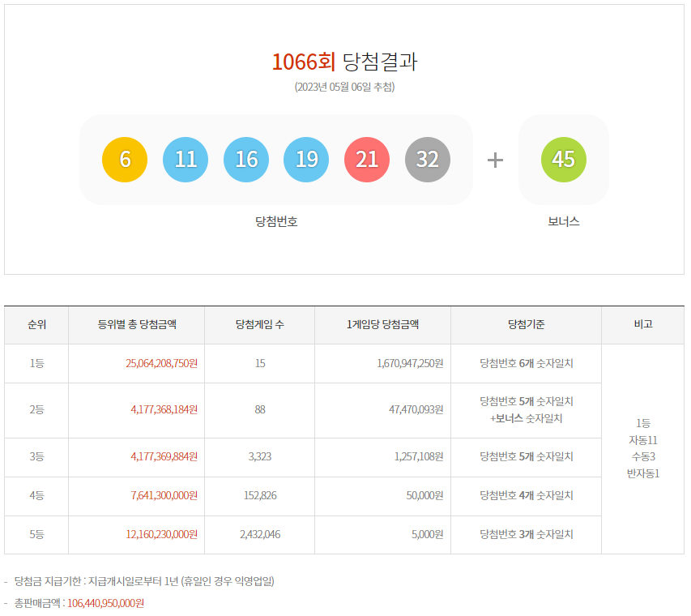Click the 등위별 총 당첨금액 column header
This screenshot has width=691, height=616.
137,324
